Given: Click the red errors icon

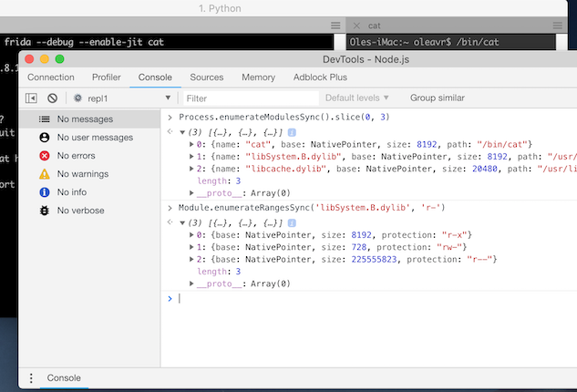Looking at the screenshot, I should (x=44, y=156).
